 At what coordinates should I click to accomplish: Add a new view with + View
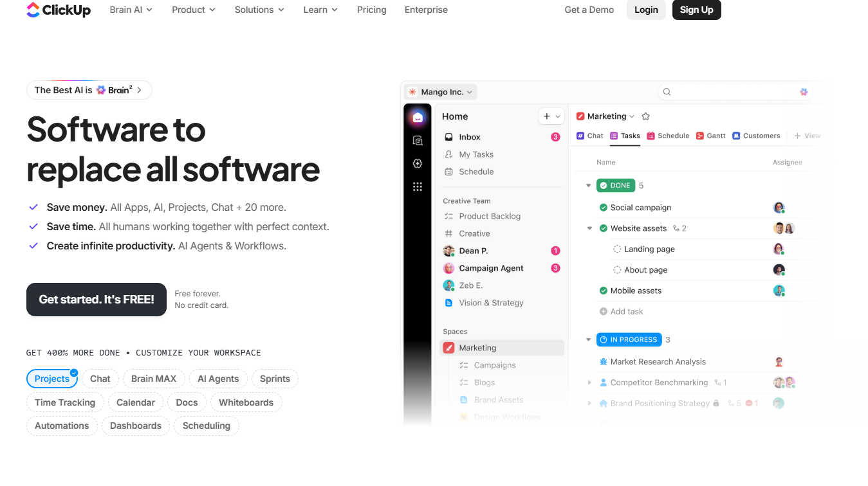tap(807, 136)
